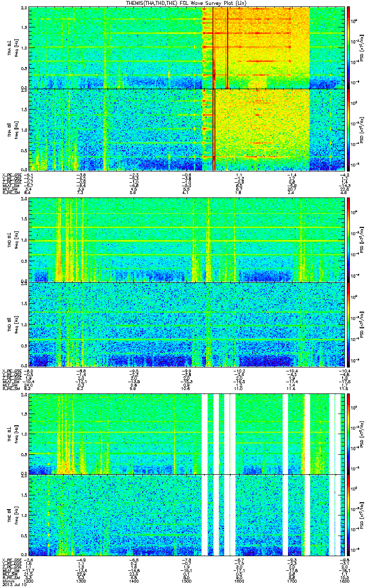Click the PSD color bar beside THD BII

pyautogui.click(x=349, y=324)
